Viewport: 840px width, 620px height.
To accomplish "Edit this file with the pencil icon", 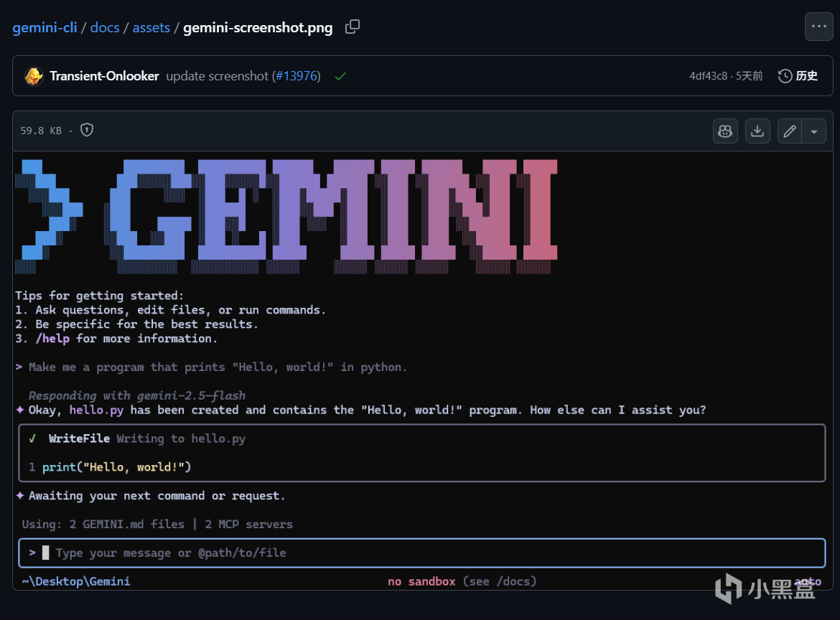I will click(x=790, y=131).
